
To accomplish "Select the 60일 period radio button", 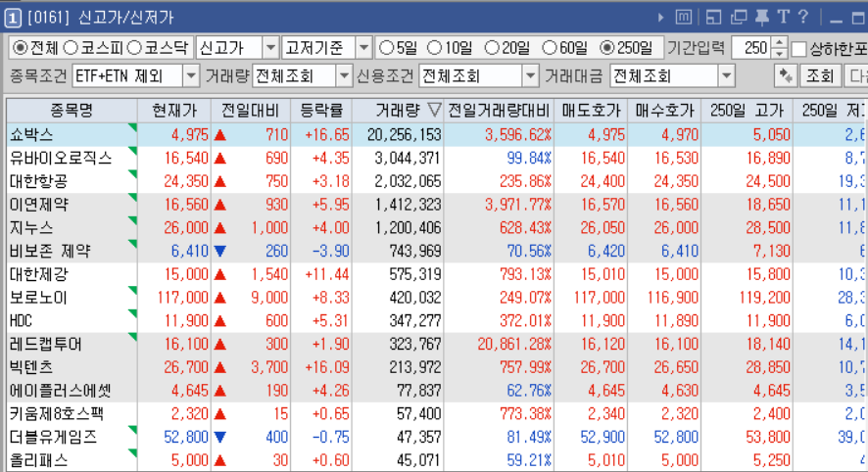I will [x=550, y=48].
